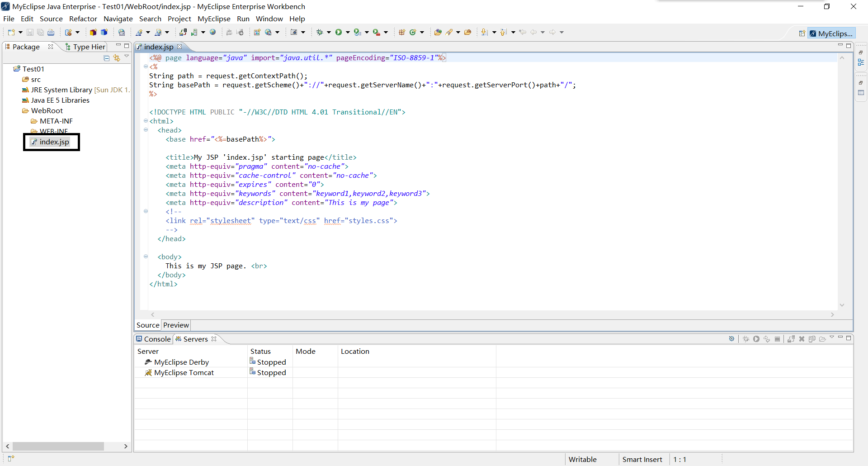Switch to the Preview editor tab
The height and width of the screenshot is (466, 868).
coord(176,325)
